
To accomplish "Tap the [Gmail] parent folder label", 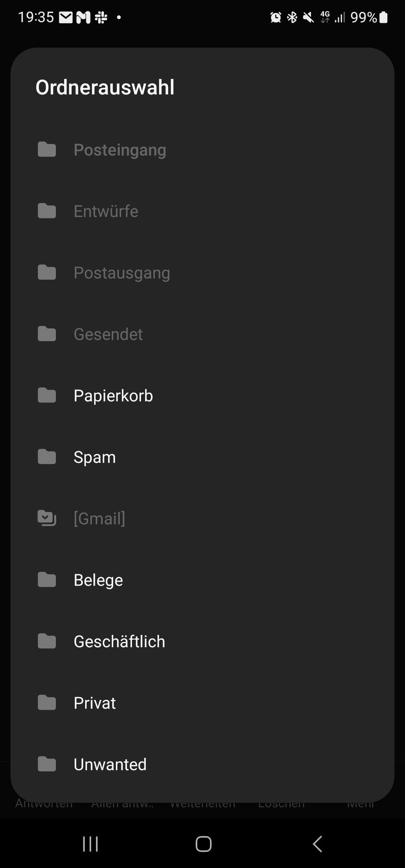I will tap(99, 518).
